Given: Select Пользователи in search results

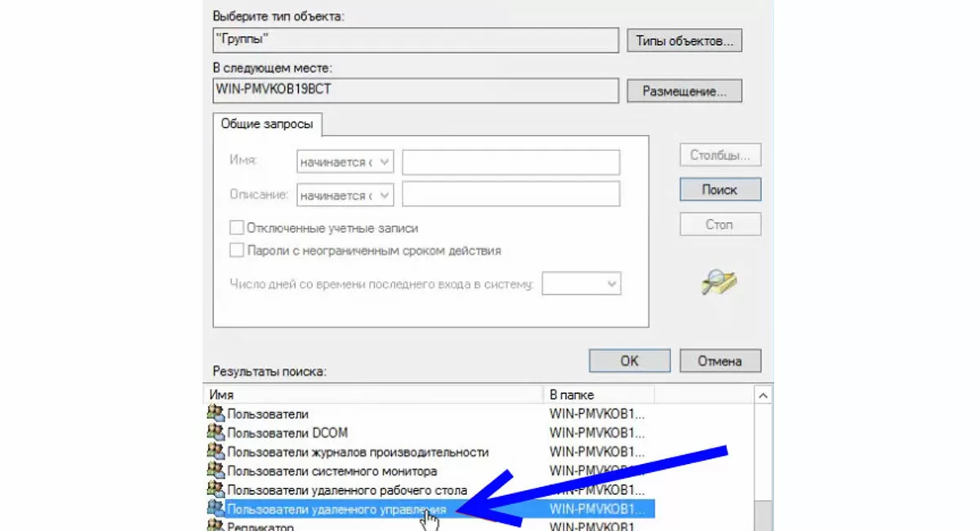Looking at the screenshot, I should pyautogui.click(x=431, y=414).
